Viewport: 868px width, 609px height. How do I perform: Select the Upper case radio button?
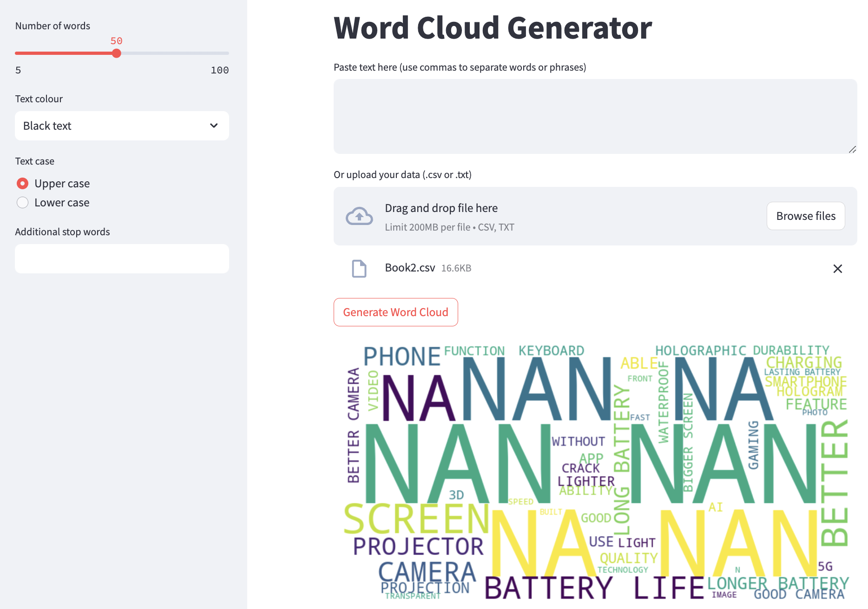(22, 183)
